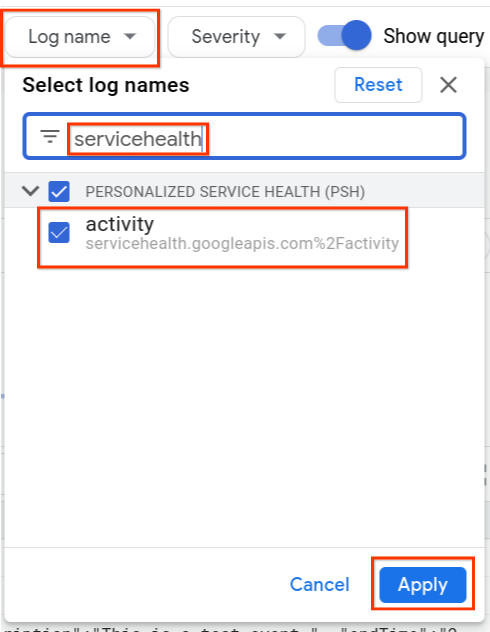Toggle the Show query switch off
Image resolution: width=490 pixels, height=632 pixels.
point(345,35)
